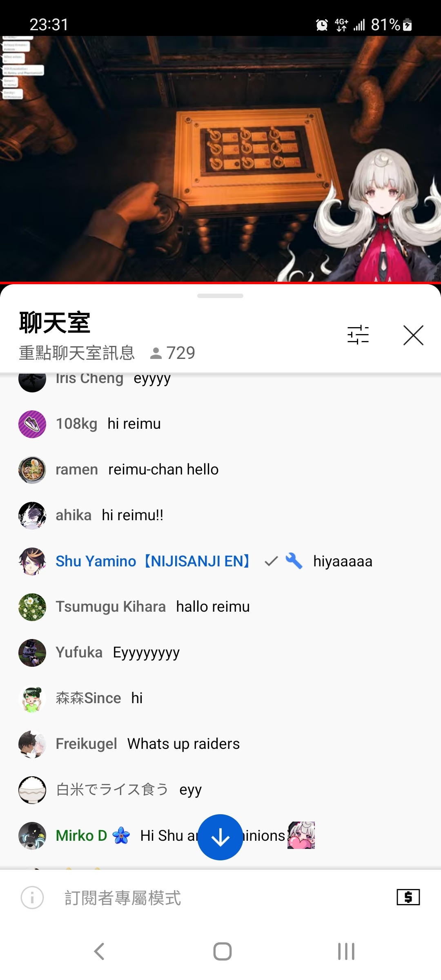Tap the Android back navigation button
The height and width of the screenshot is (980, 441).
(x=99, y=951)
